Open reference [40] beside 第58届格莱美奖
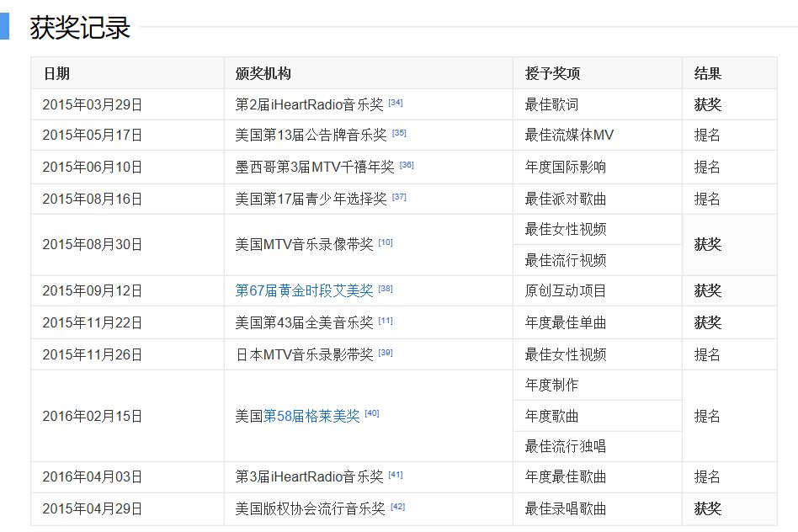Image resolution: width=798 pixels, height=532 pixels. (372, 413)
